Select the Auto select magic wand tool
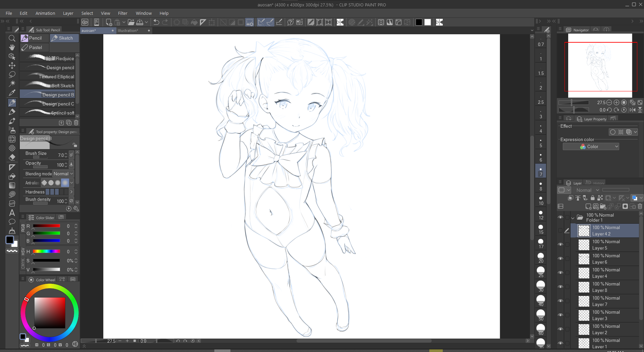This screenshot has height=352, width=644. pos(12,84)
